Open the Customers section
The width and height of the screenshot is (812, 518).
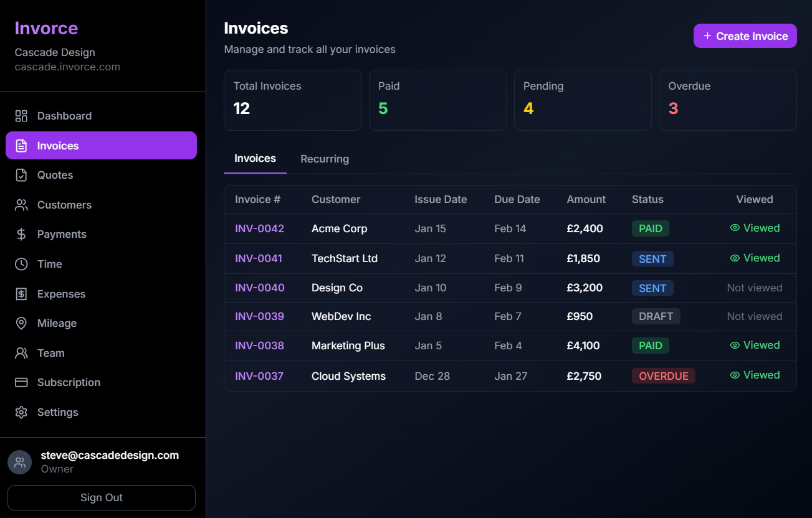(x=21, y=205)
